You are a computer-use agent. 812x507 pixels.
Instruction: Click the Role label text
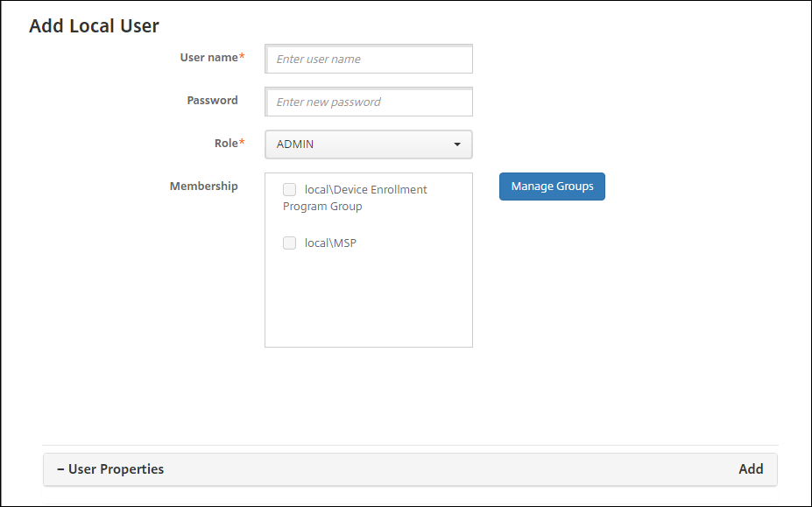[226, 143]
